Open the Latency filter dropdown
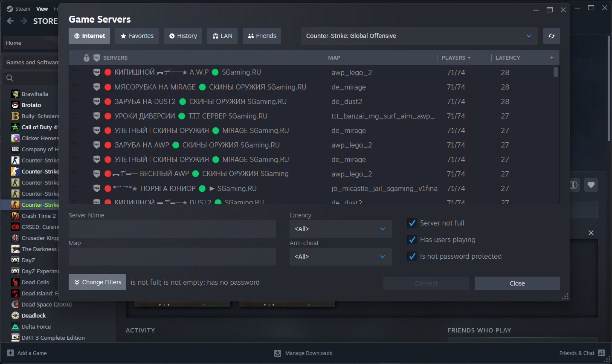 coord(340,229)
